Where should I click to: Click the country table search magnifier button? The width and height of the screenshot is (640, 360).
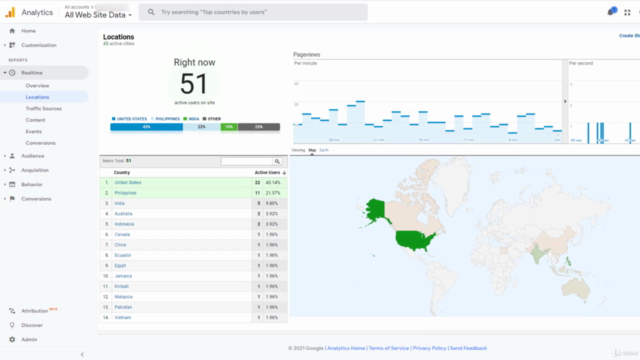coord(277,161)
